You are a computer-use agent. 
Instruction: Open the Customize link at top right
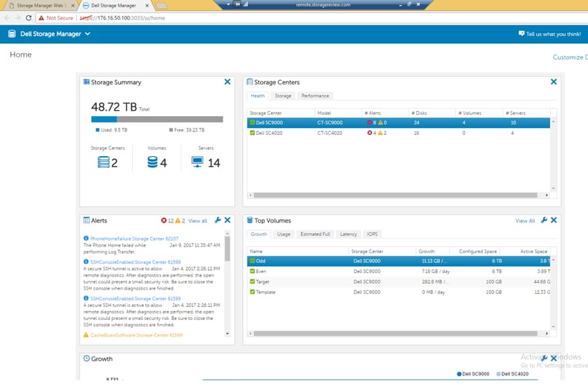click(570, 57)
